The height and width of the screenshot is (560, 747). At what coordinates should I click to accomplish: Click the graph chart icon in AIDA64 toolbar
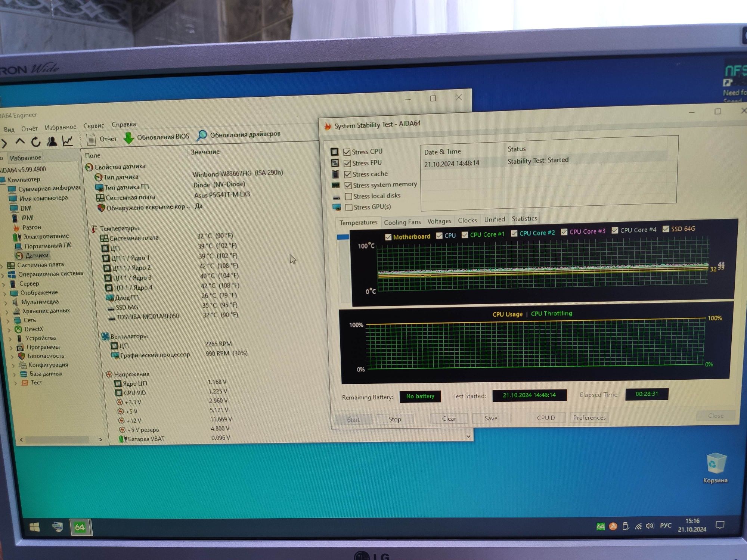coord(68,141)
